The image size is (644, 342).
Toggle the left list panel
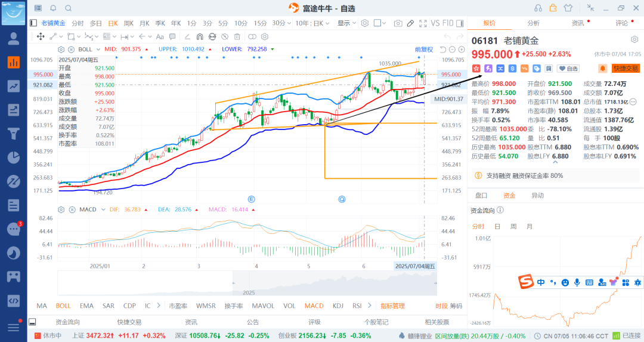click(33, 23)
